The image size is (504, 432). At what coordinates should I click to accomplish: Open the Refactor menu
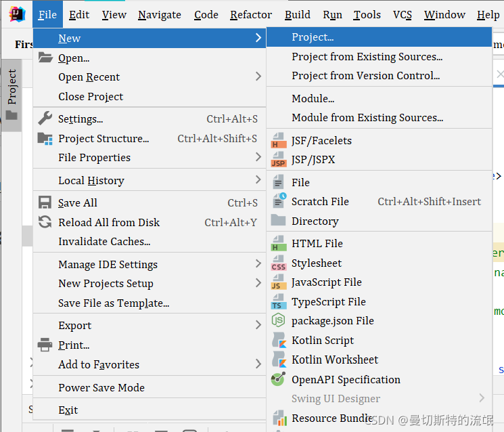(251, 15)
